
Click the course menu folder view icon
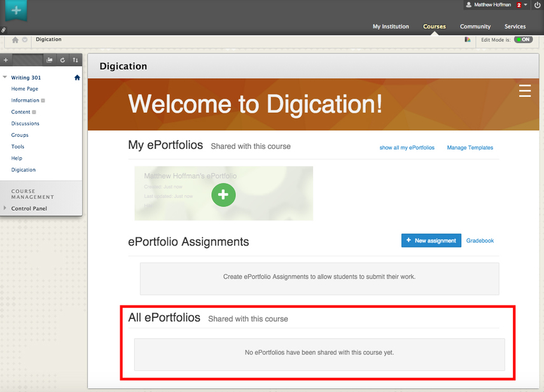(x=50, y=60)
